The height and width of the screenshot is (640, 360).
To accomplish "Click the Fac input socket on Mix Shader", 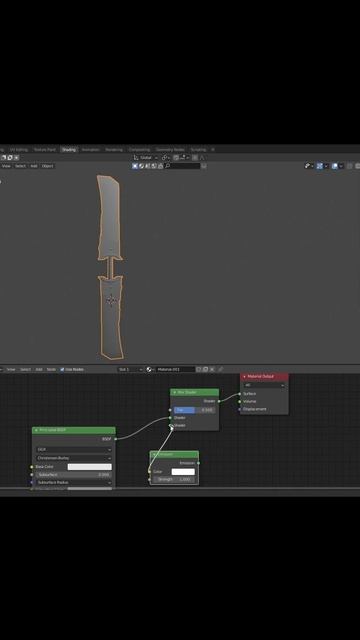I will pos(170,410).
